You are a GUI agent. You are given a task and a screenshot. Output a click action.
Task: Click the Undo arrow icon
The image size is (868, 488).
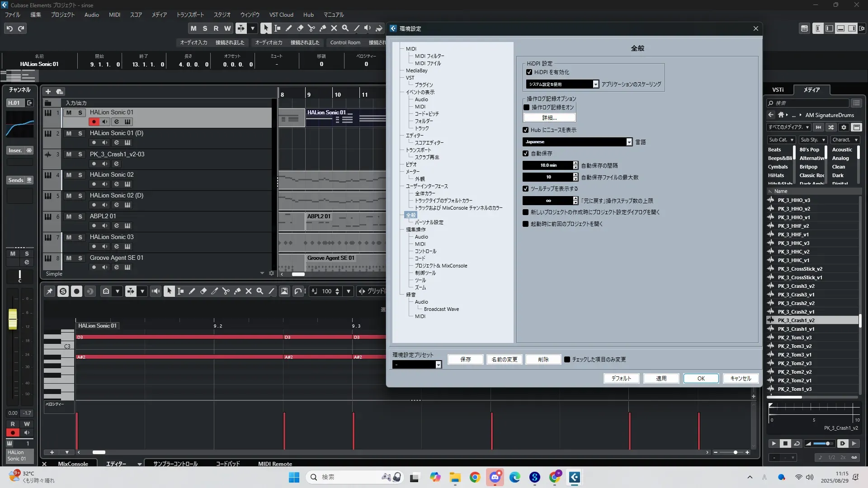coord(9,28)
